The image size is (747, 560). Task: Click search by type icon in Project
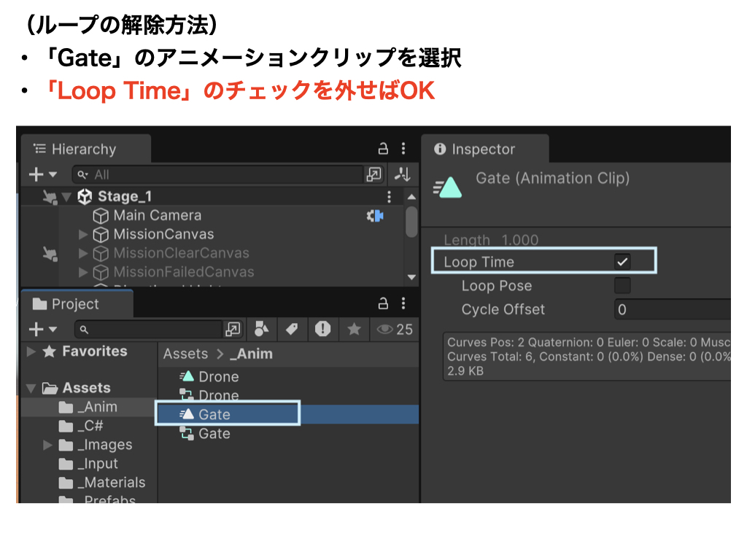(x=261, y=330)
